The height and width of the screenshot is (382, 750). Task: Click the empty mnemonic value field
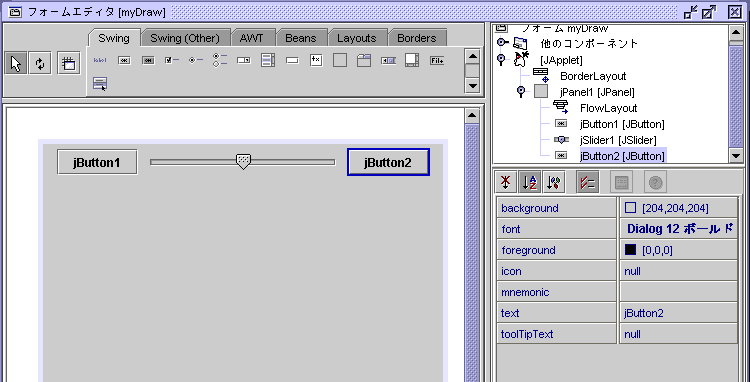coord(678,292)
